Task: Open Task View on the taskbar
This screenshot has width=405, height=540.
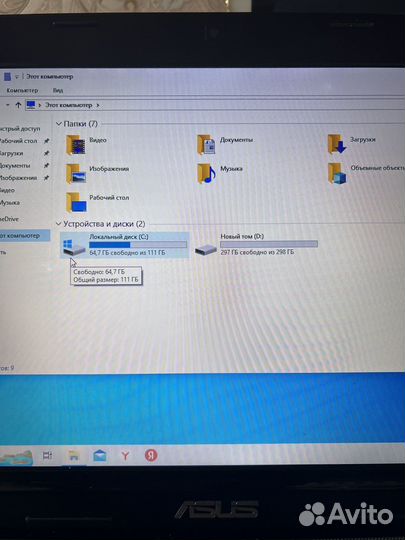Action: (47, 455)
